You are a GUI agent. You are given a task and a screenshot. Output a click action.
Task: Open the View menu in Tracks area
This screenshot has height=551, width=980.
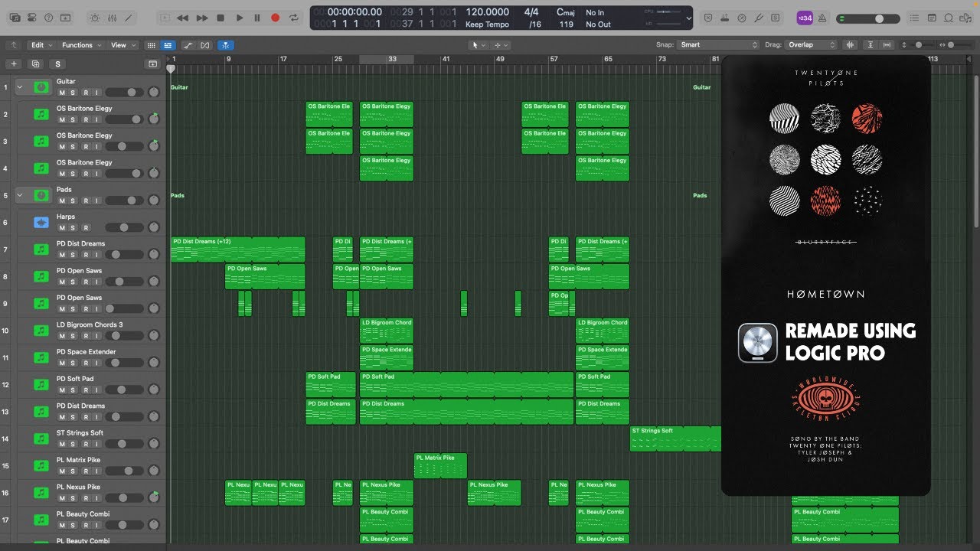pos(122,45)
